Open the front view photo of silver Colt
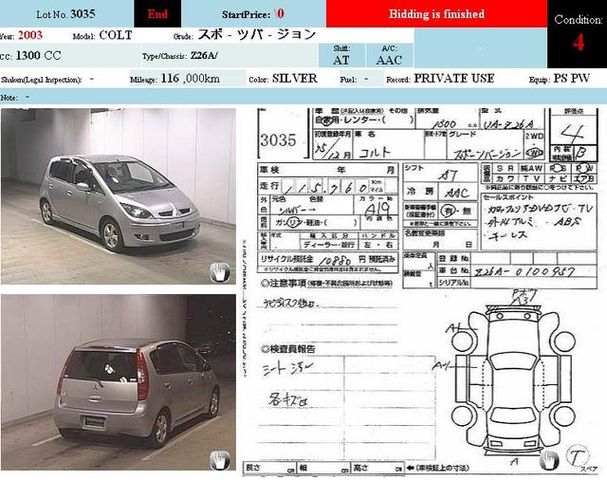 [118, 196]
